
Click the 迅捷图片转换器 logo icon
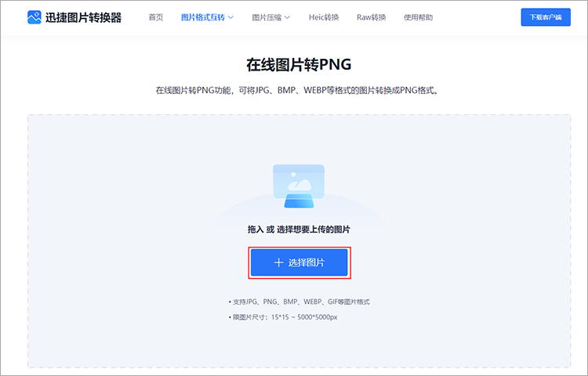click(34, 17)
